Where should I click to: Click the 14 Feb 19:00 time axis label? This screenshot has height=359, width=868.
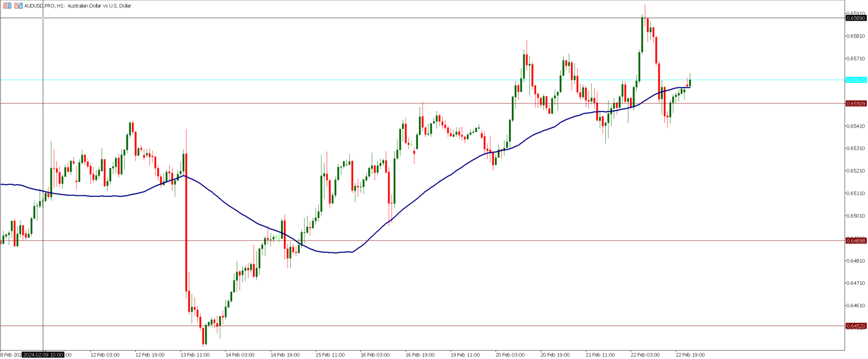(x=285, y=355)
